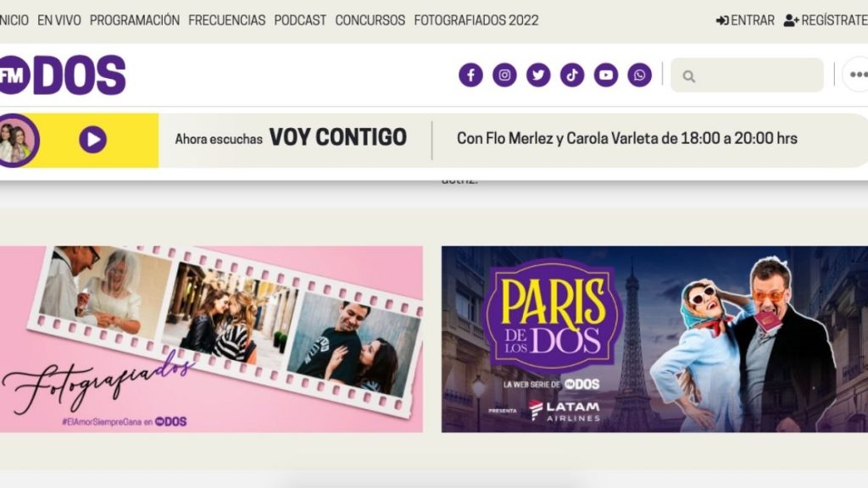Viewport: 868px width, 488px height.
Task: Open the PODCAST section
Action: point(300,20)
